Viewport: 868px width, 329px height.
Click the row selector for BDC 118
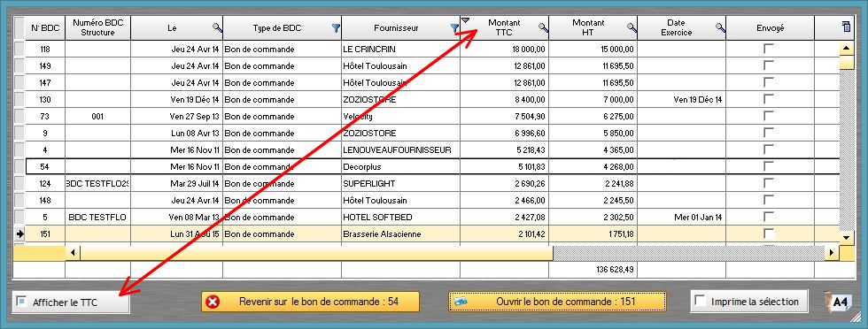[x=19, y=50]
